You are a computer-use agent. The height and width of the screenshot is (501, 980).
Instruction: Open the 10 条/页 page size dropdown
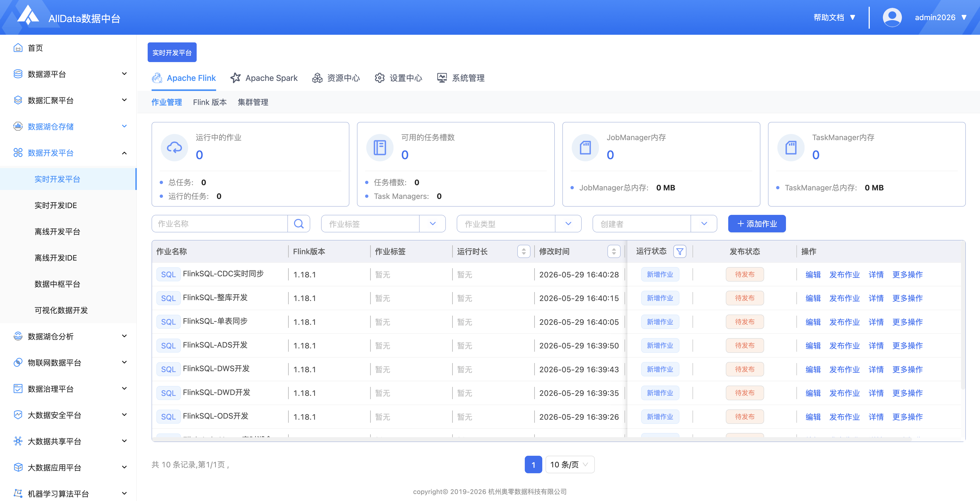pos(570,464)
